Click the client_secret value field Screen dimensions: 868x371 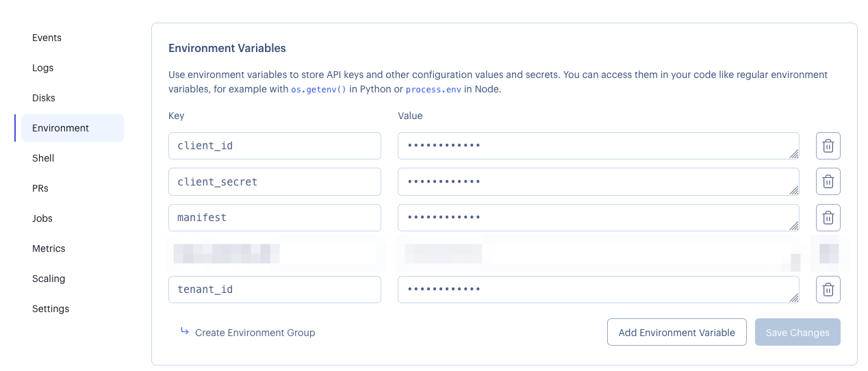(598, 181)
